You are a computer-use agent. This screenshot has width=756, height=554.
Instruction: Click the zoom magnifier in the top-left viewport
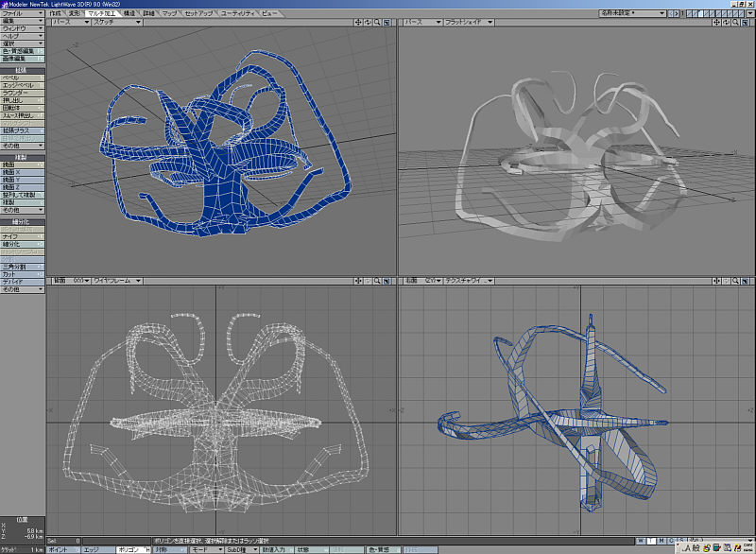[378, 22]
